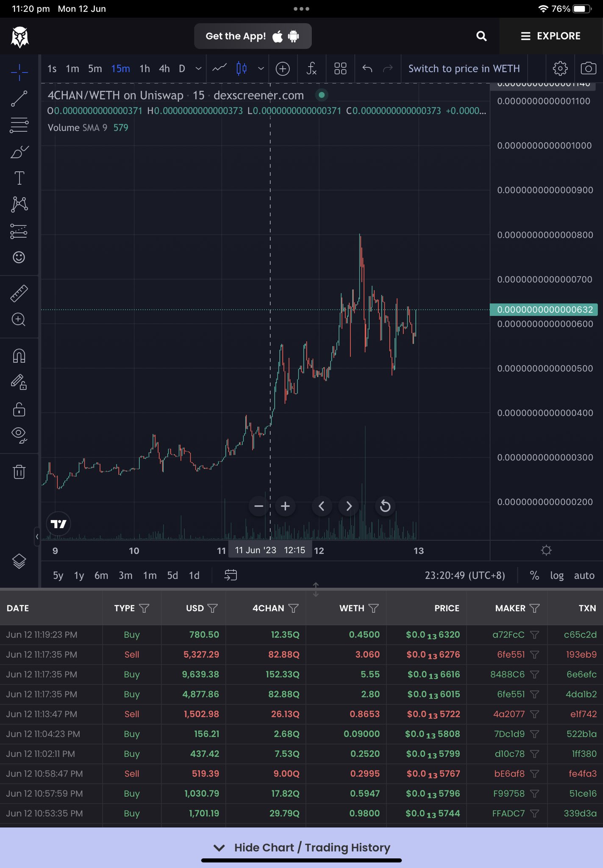
Task: Filter by maker a72FcC
Action: click(535, 635)
